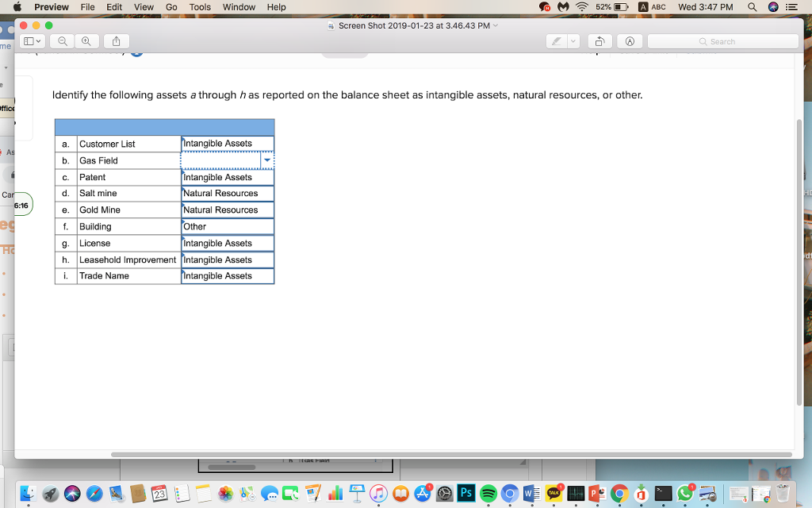This screenshot has height=508, width=812.
Task: Open the Gas Field answer dropdown
Action: (267, 160)
